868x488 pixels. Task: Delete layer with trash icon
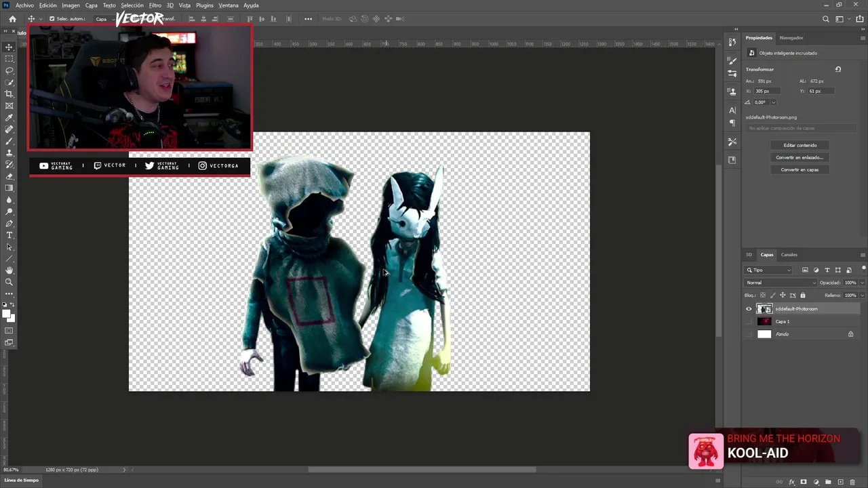coord(852,482)
